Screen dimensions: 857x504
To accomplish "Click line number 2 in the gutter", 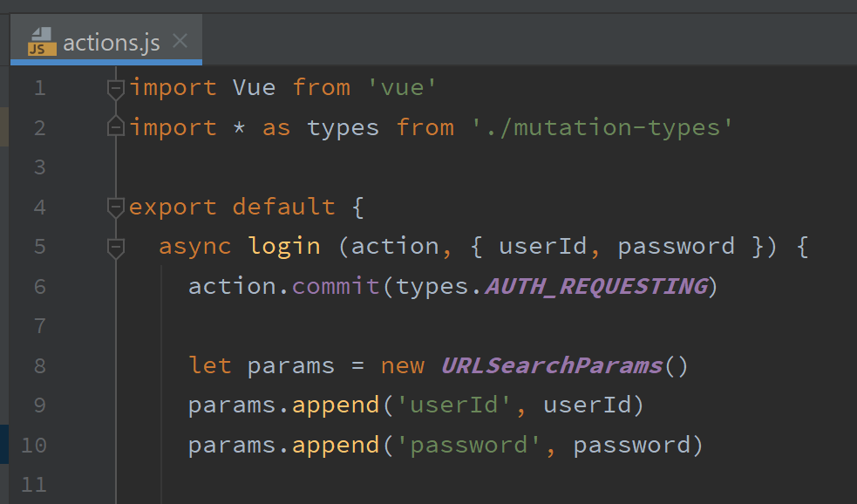I will pos(40,128).
